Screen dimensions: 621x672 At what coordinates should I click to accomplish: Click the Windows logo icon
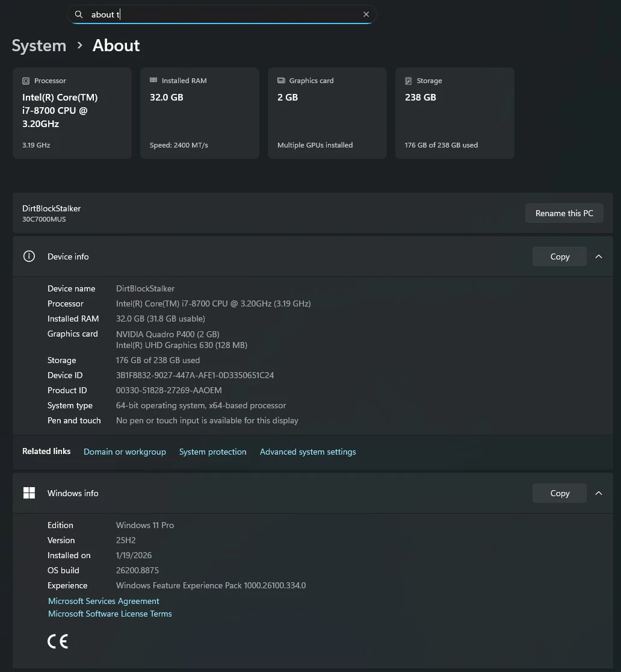pyautogui.click(x=29, y=493)
